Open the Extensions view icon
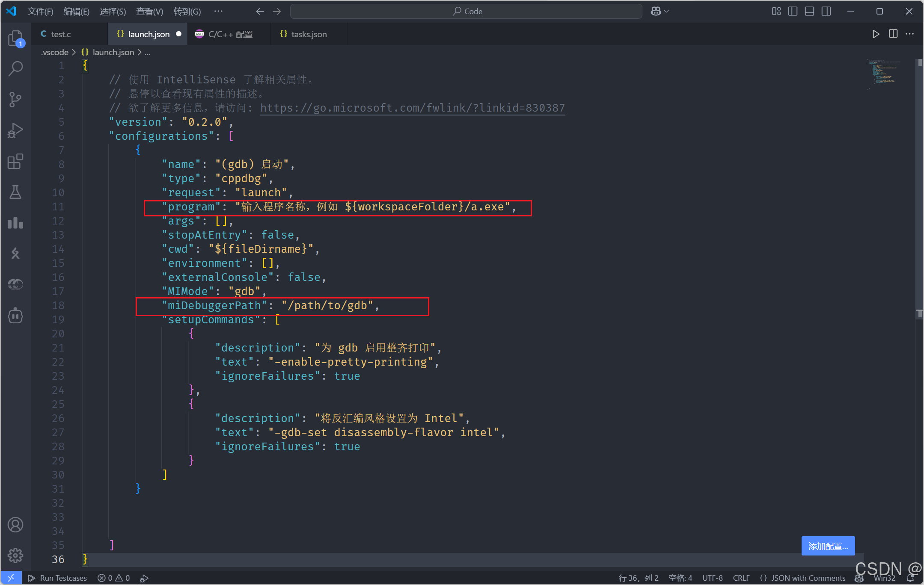This screenshot has height=585, width=924. click(x=15, y=162)
